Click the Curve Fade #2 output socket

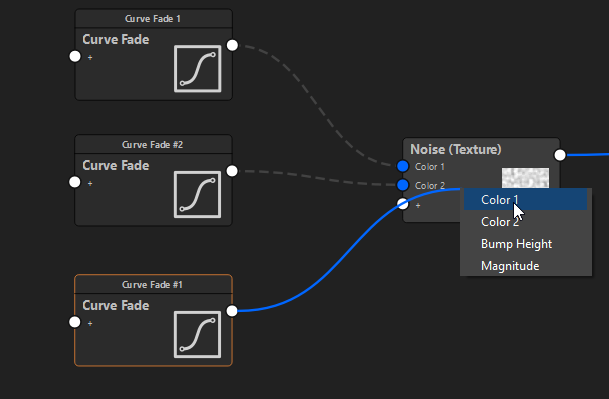tap(232, 171)
